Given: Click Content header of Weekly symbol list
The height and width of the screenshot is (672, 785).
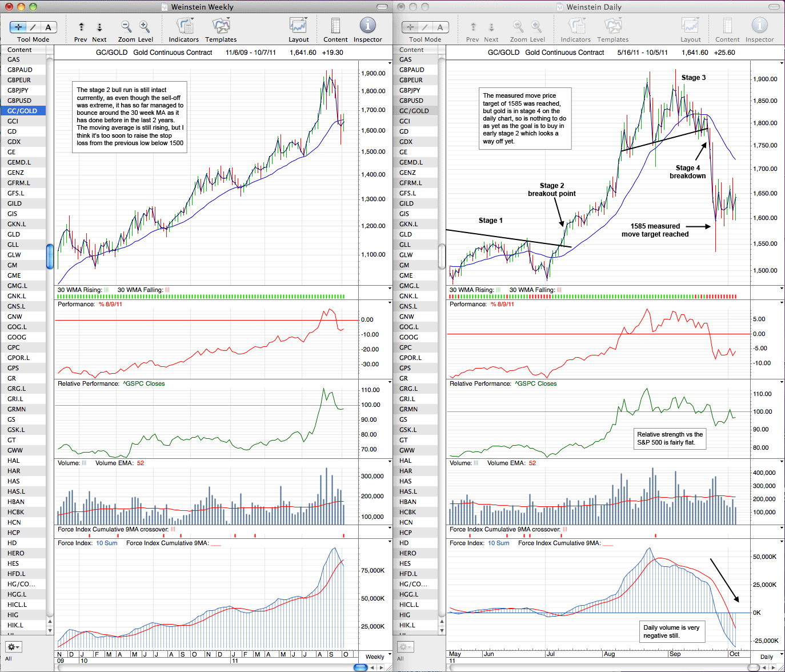Looking at the screenshot, I should coord(23,50).
